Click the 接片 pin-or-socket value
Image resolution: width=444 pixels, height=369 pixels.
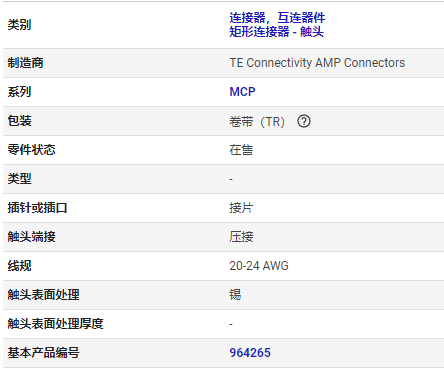[241, 208]
